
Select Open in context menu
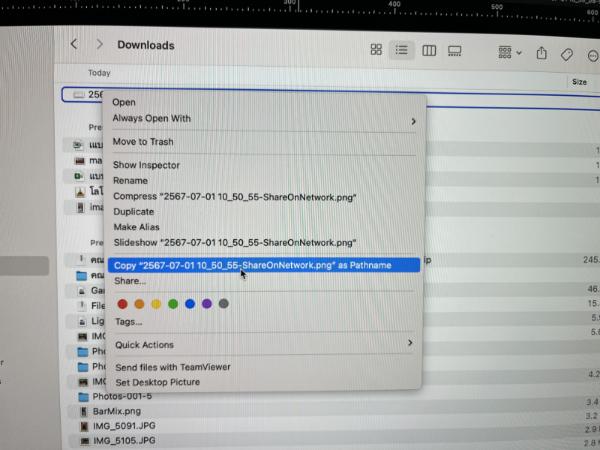(124, 103)
